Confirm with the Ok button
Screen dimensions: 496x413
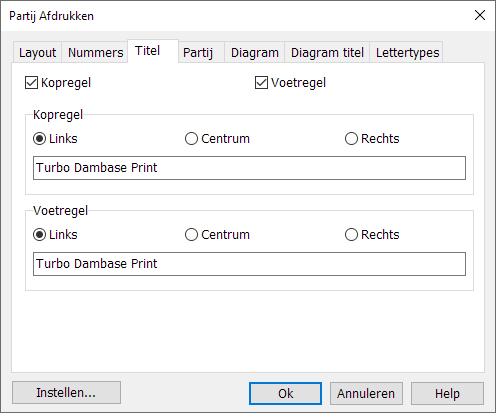click(285, 393)
